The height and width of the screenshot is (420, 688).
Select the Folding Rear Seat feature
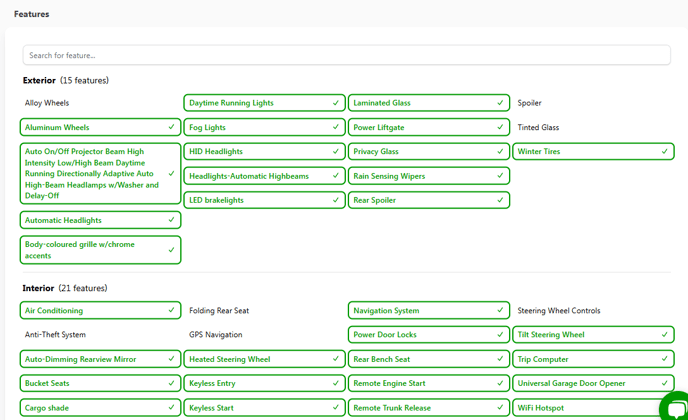(x=265, y=310)
